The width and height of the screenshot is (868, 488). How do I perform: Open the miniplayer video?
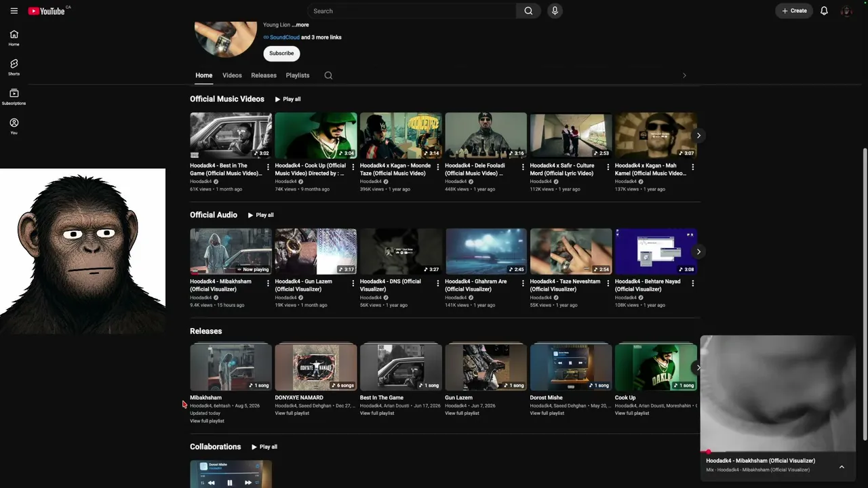778,393
